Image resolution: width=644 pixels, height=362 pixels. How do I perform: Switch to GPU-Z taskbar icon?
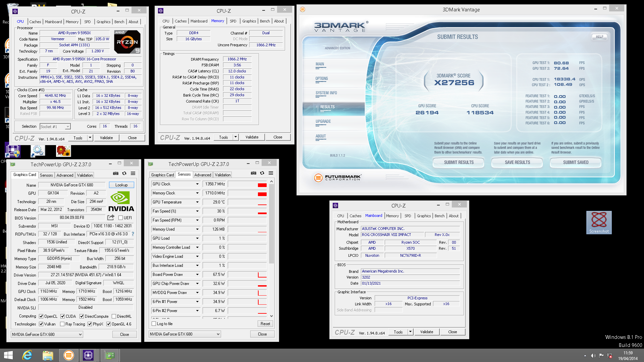click(x=110, y=355)
